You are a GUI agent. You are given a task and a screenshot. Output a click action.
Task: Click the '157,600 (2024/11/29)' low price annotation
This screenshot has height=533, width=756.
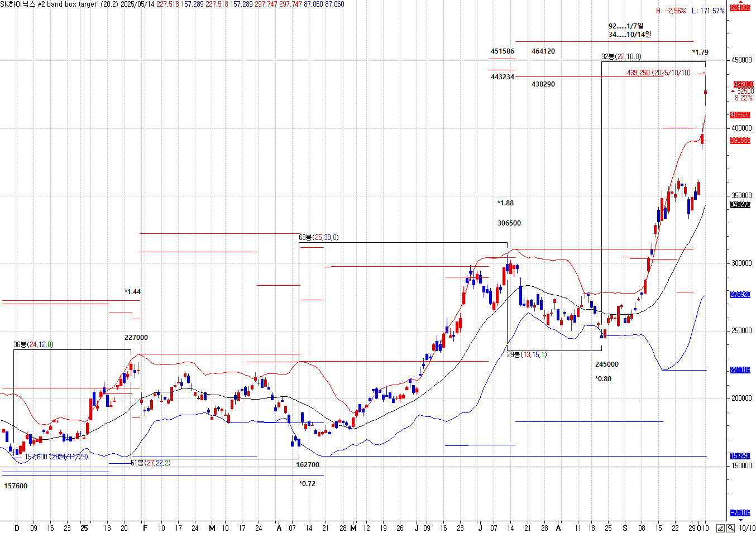(56, 457)
